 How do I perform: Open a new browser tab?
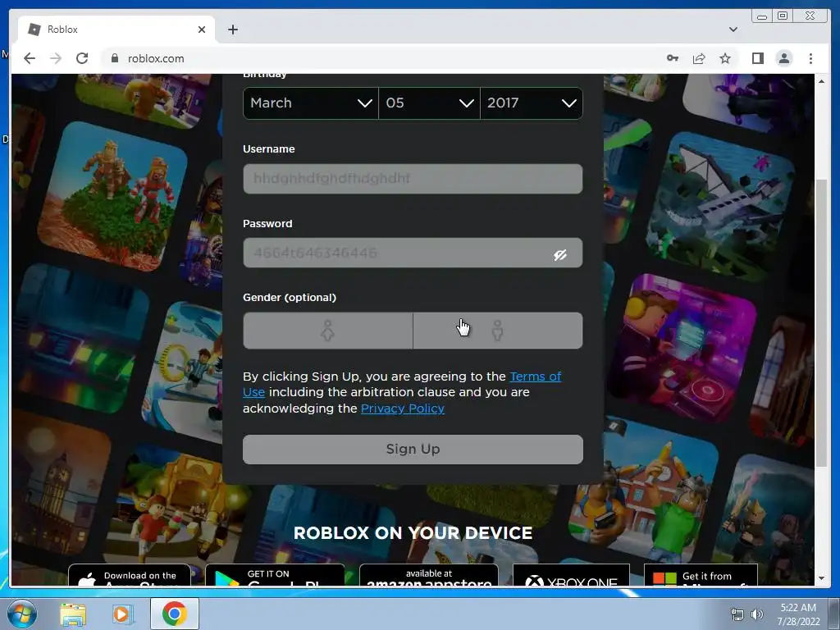[x=232, y=30]
